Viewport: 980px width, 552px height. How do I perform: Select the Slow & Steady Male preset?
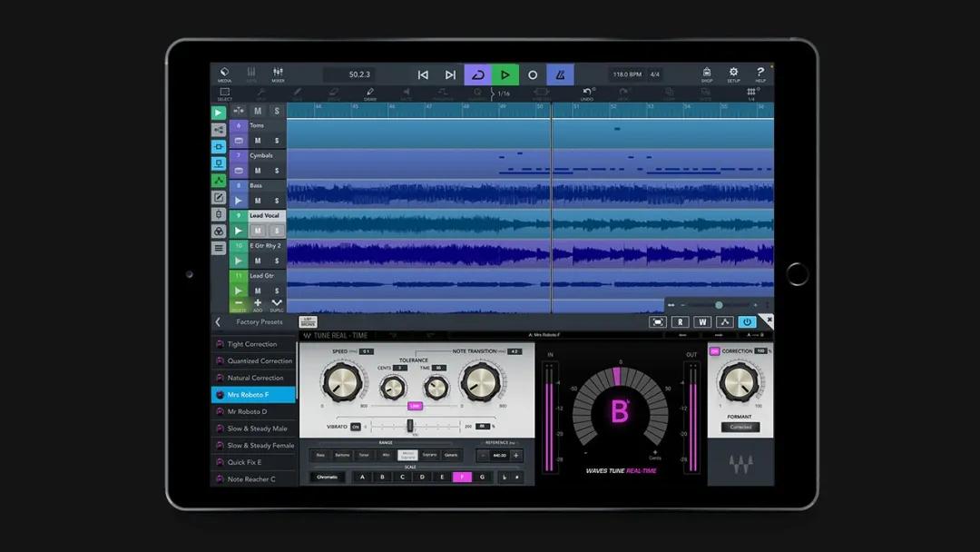[254, 429]
